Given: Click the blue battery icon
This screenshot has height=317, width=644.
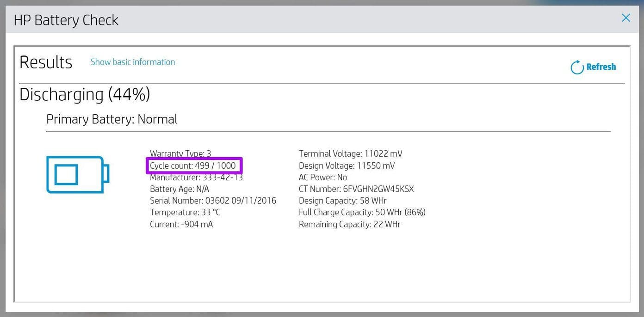Looking at the screenshot, I should coord(78,175).
